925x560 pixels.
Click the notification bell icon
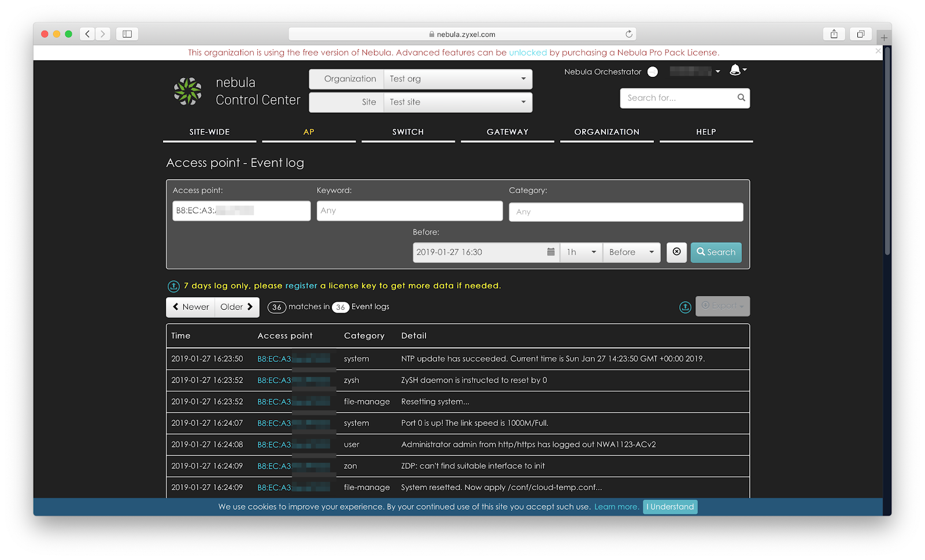[x=735, y=70]
